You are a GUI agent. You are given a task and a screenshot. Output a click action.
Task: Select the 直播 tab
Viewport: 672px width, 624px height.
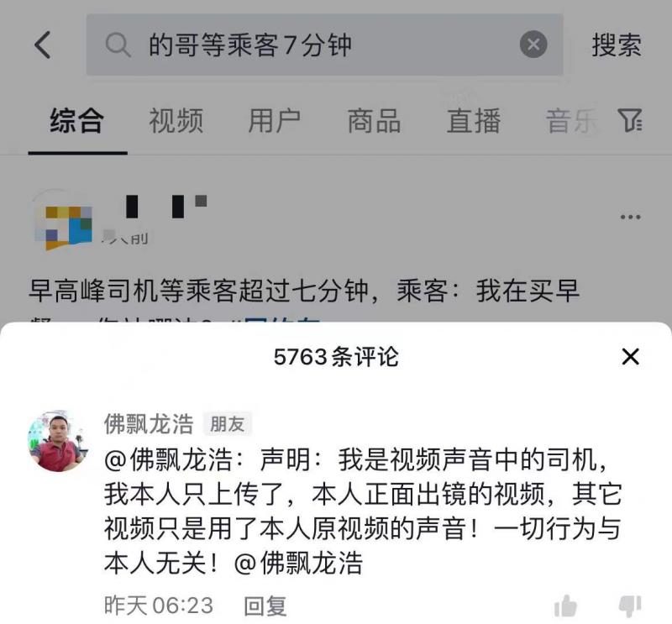(474, 121)
